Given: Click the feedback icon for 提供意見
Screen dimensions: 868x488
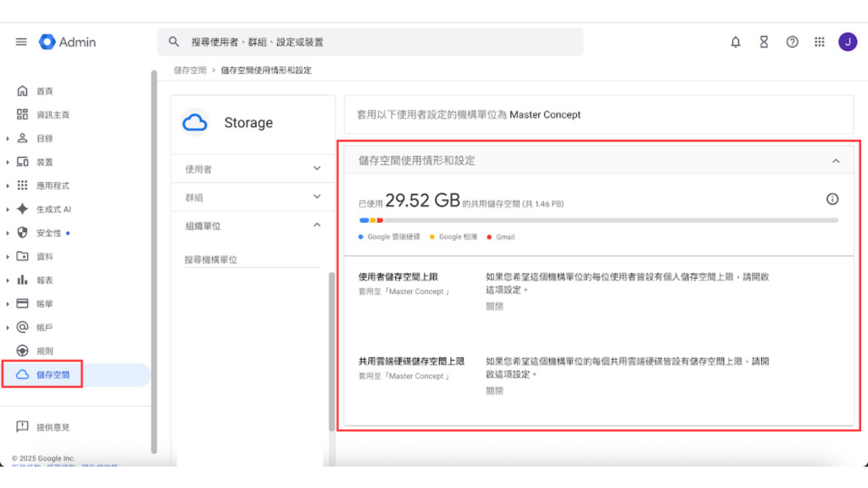Looking at the screenshot, I should [x=22, y=427].
